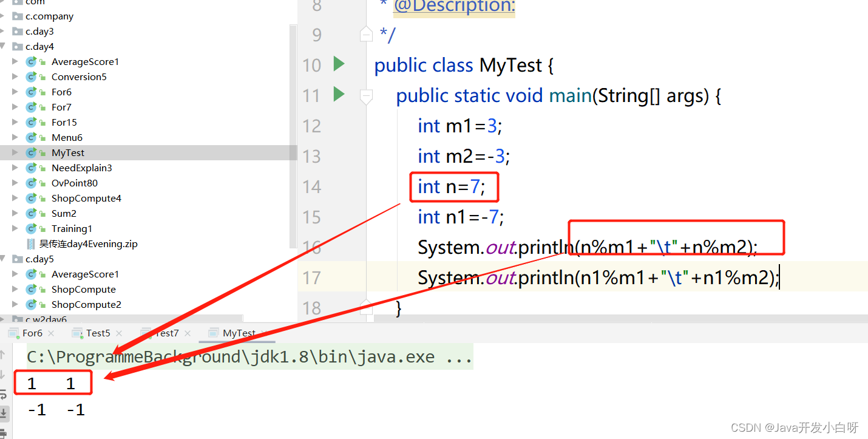Click the For7 class icon
Screen dimensions: 868x439
coord(32,107)
